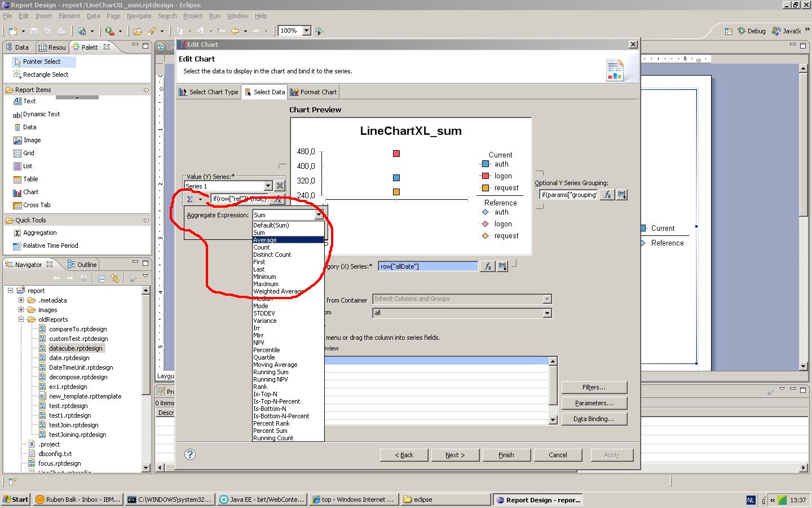This screenshot has height=508, width=812.
Task: Open expression builder beside Y series field
Action: tap(277, 199)
